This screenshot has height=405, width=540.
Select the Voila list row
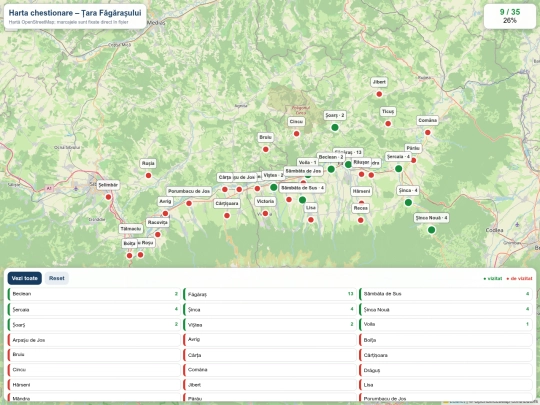point(446,324)
